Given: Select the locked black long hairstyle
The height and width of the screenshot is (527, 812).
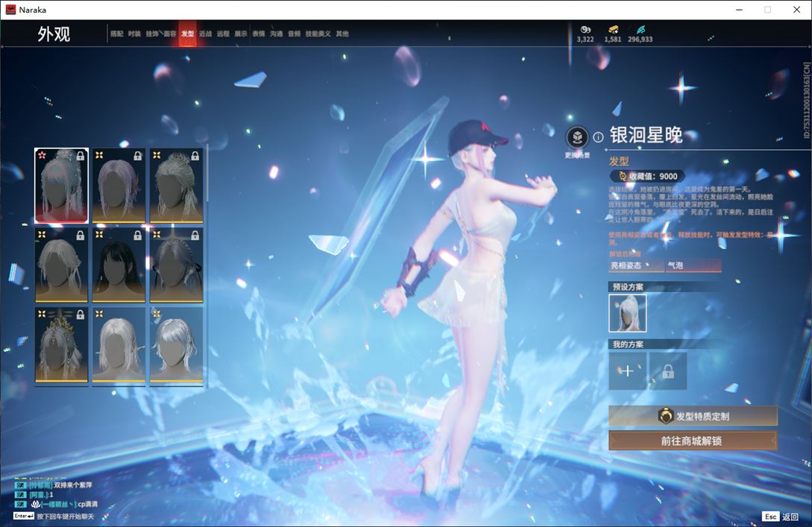Looking at the screenshot, I should 119,265.
